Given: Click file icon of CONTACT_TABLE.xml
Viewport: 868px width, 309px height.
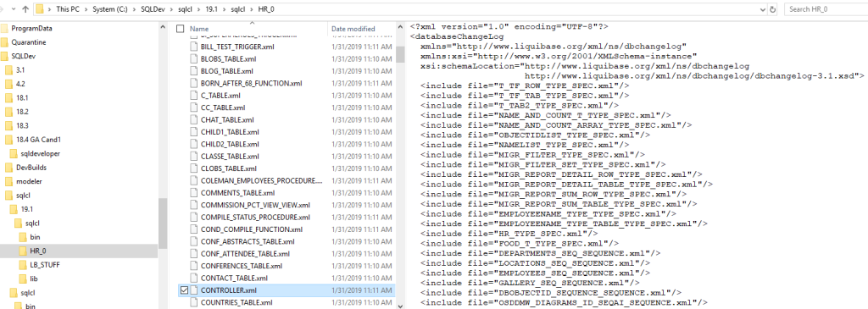Looking at the screenshot, I should point(193,278).
